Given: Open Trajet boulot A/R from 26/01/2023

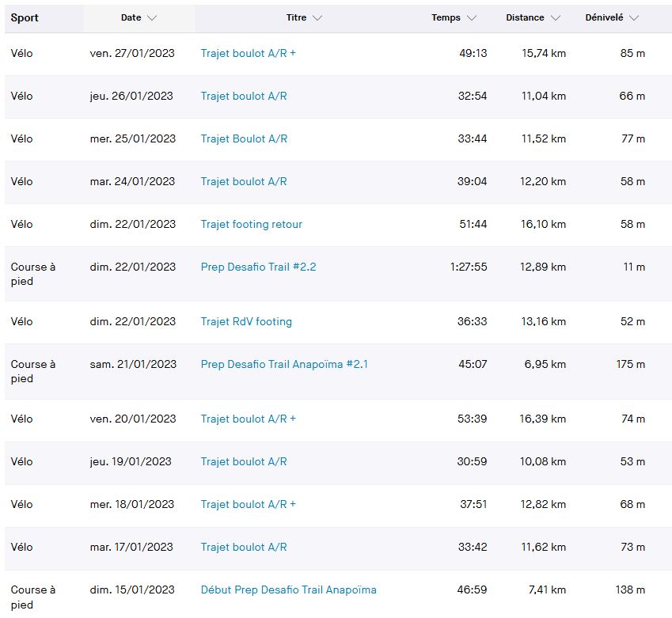Looking at the screenshot, I should pyautogui.click(x=244, y=96).
